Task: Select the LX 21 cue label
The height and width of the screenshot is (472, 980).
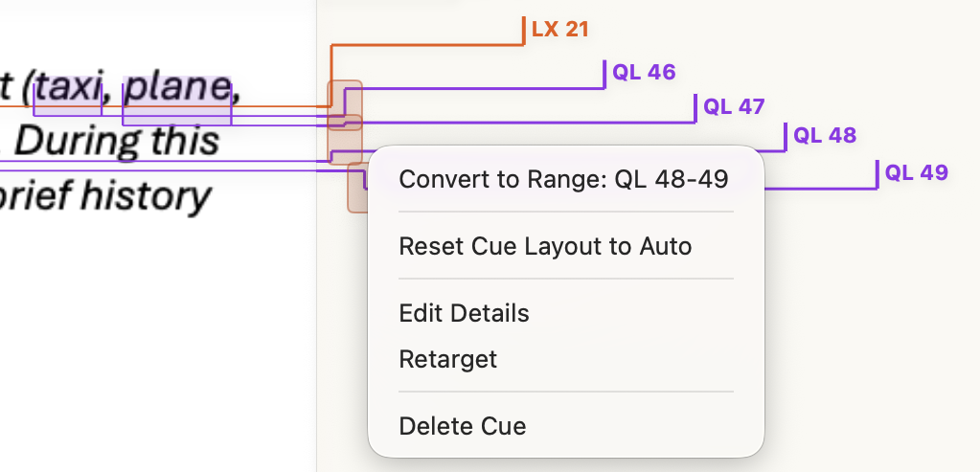Action: (x=560, y=30)
